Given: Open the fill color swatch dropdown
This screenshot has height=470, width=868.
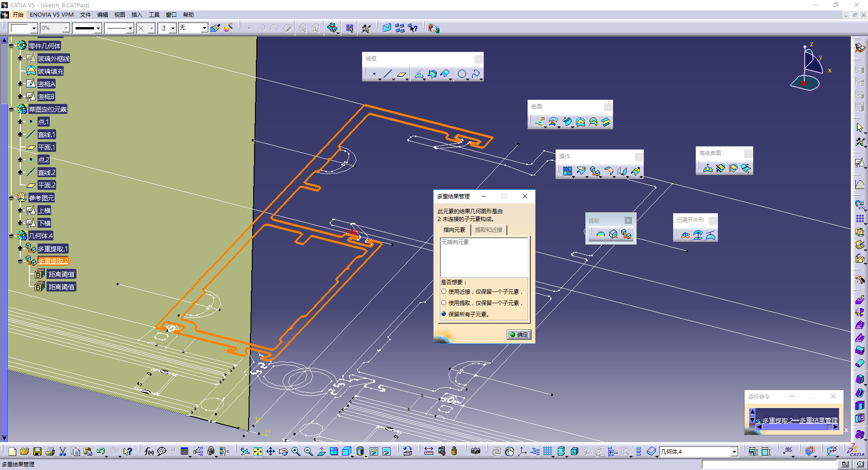Looking at the screenshot, I should point(34,28).
